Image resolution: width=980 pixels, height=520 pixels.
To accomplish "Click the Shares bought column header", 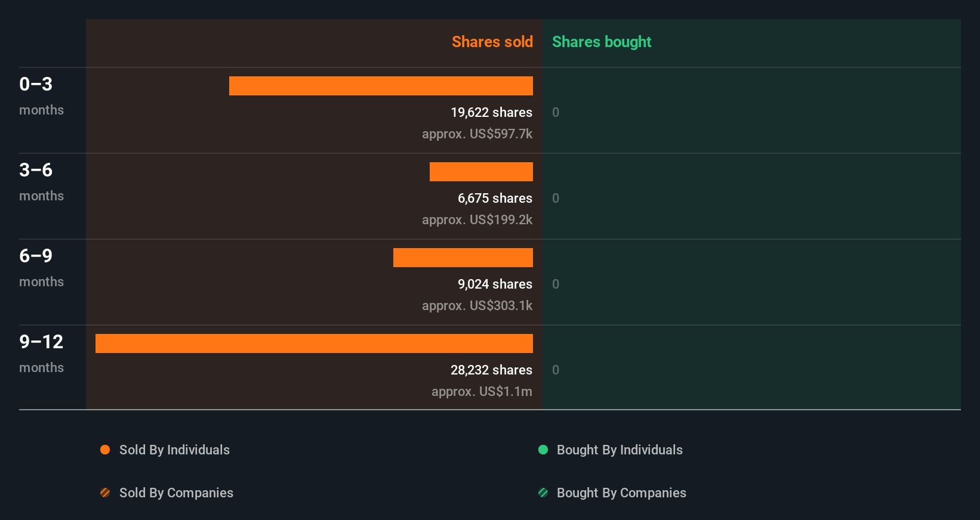I will pos(602,42).
